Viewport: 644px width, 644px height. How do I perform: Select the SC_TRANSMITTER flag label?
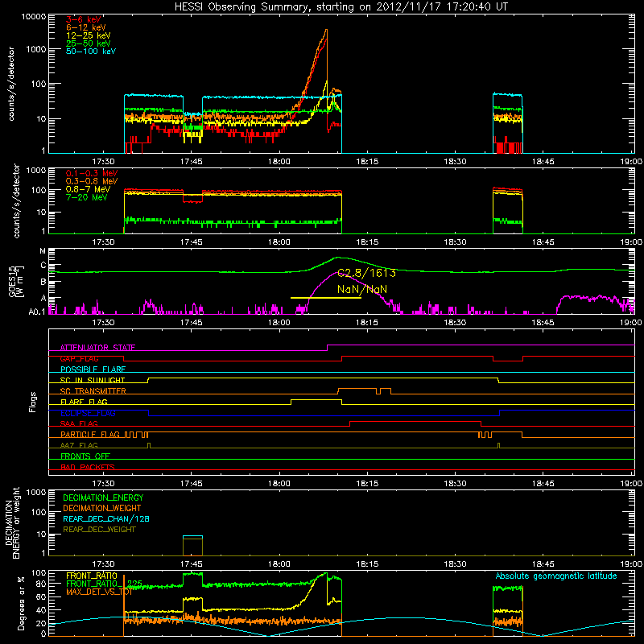[93, 391]
